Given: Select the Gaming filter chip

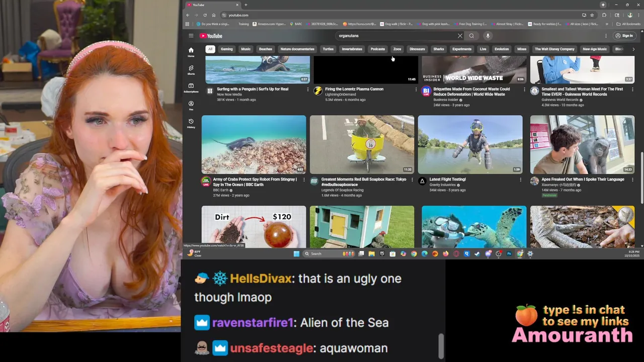Looking at the screenshot, I should tap(226, 49).
